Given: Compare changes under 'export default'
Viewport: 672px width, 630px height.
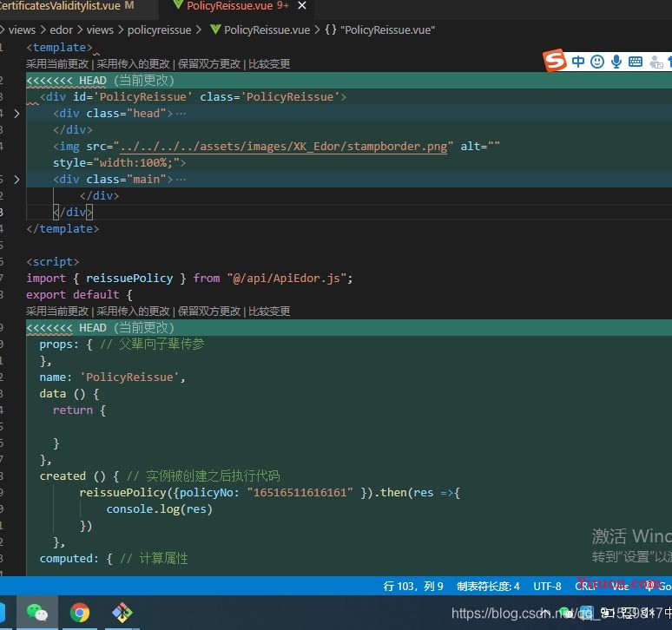Looking at the screenshot, I should tap(269, 311).
